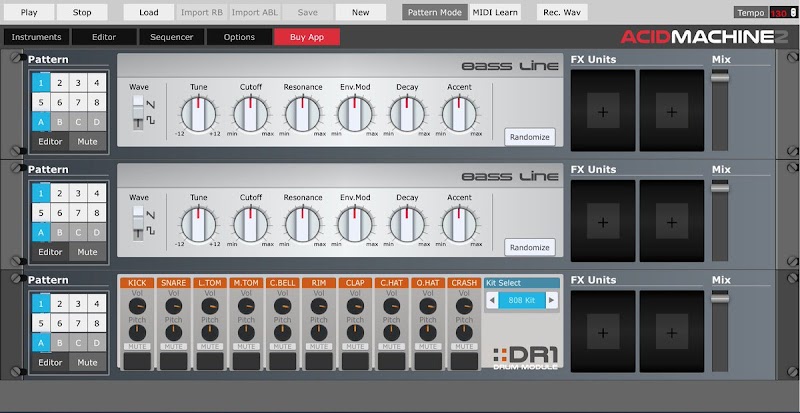This screenshot has height=413, width=800.
Task: Mute the second bass line track
Action: tap(87, 252)
